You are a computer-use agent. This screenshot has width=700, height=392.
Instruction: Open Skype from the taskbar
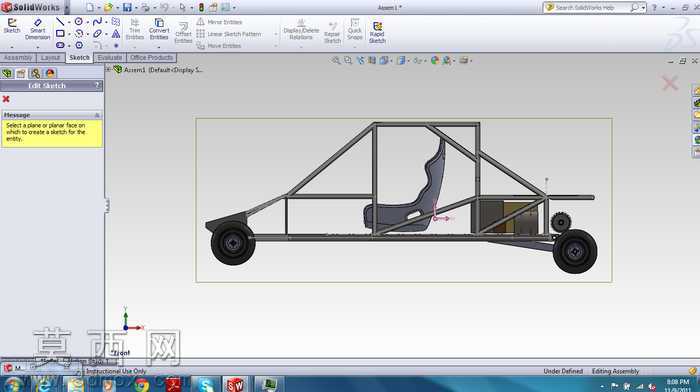205,384
